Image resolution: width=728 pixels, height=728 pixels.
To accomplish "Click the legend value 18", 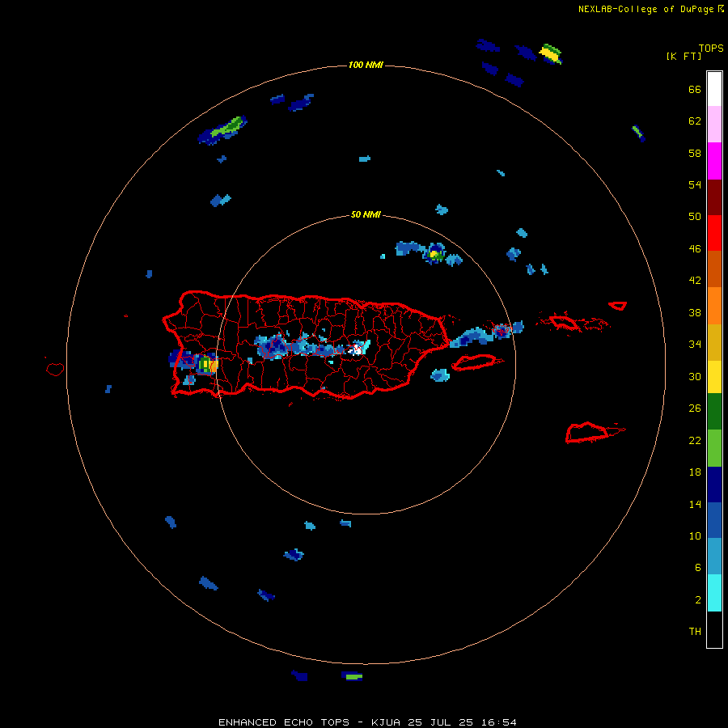I will (695, 472).
